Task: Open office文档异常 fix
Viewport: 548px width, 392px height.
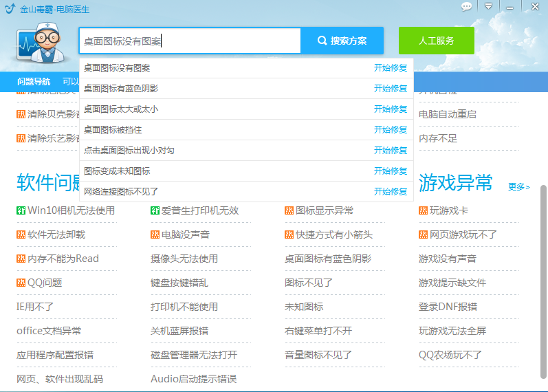Action: (x=49, y=331)
